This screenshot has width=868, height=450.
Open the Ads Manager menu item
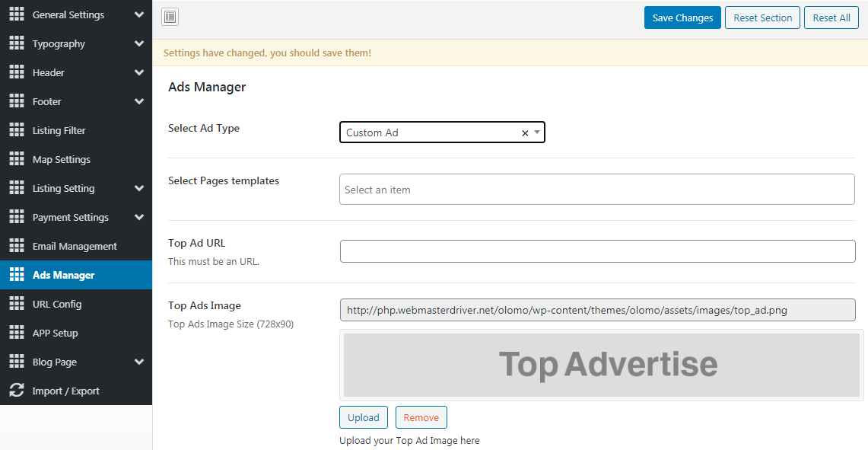click(64, 276)
